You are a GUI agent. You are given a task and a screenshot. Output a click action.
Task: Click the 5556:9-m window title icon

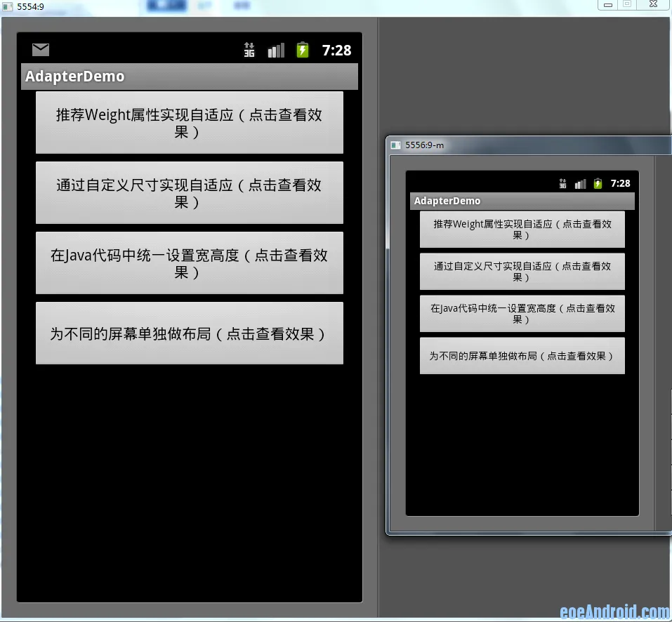pyautogui.click(x=395, y=145)
